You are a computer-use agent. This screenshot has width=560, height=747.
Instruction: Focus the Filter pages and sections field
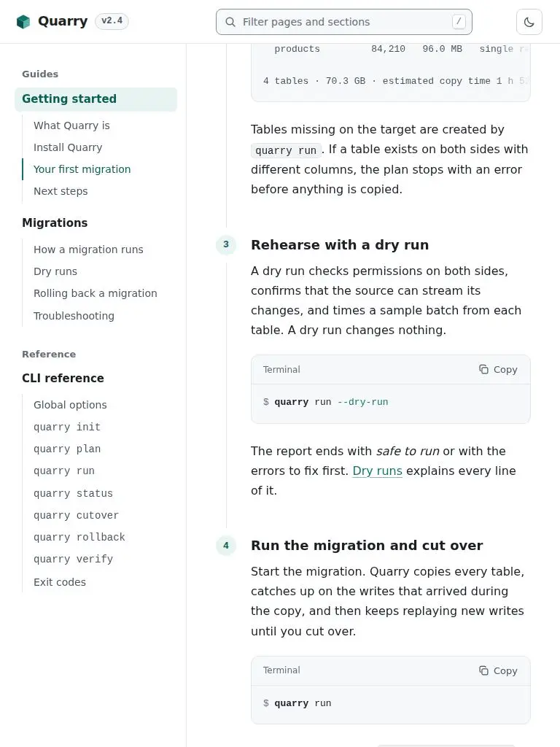point(344,22)
